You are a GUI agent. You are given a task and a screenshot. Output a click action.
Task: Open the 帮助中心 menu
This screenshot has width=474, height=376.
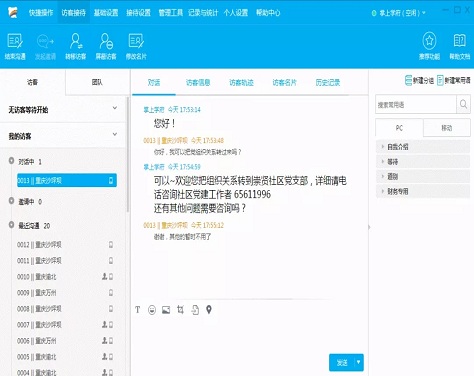(x=268, y=13)
